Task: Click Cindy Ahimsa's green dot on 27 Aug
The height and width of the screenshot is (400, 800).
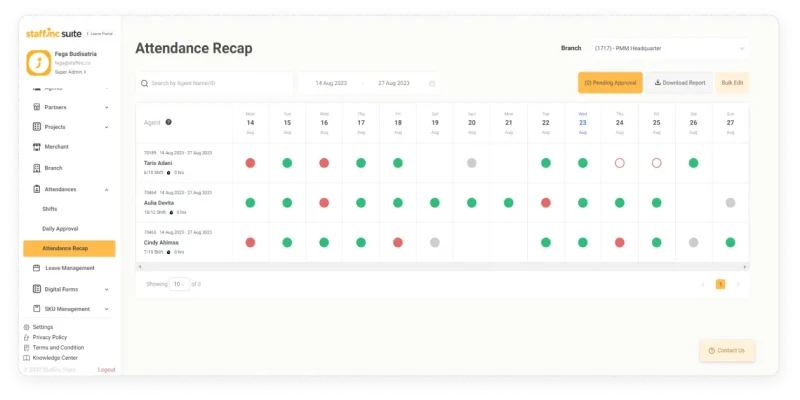Action: point(730,242)
